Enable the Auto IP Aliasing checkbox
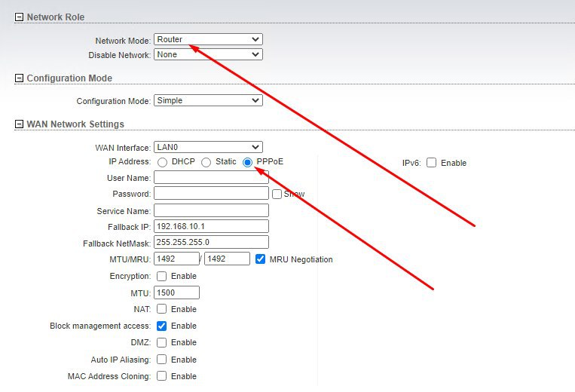Screen dimensions: 575x392 coord(161,360)
